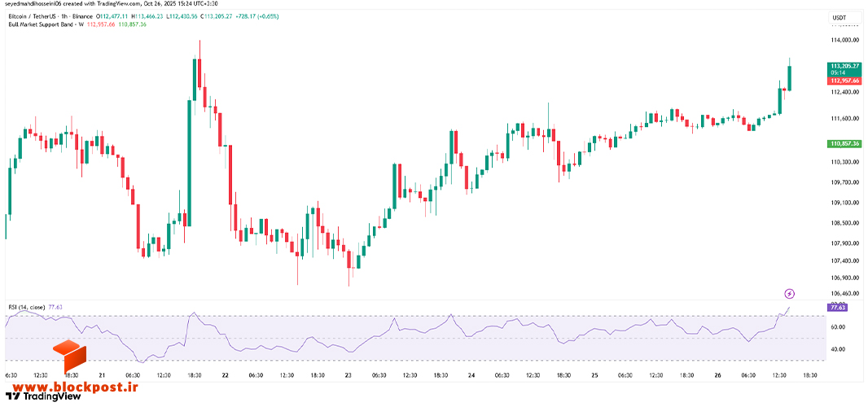Click date 23 on the time axis
This screenshot has height=407, width=868.
(x=349, y=375)
